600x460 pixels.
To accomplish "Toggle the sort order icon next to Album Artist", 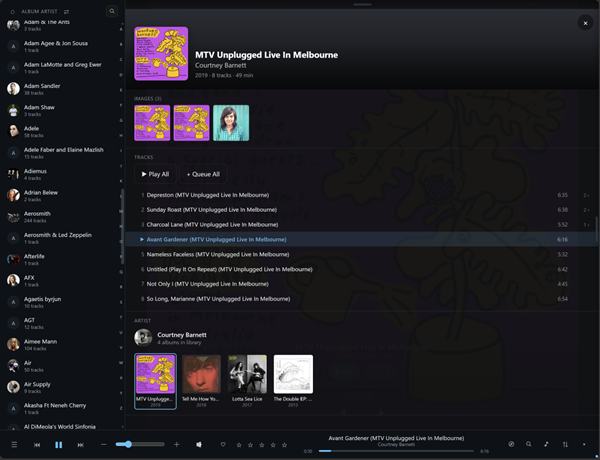I will (67, 11).
